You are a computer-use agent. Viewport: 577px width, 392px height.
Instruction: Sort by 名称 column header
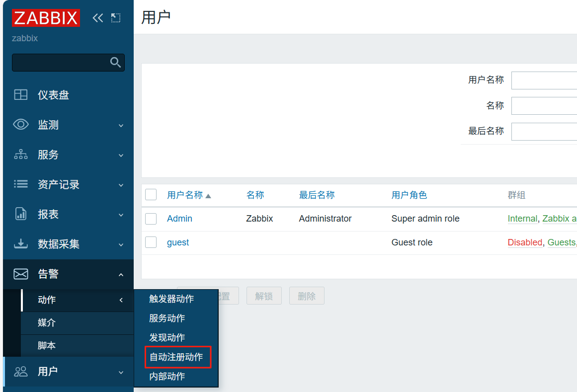click(x=255, y=195)
